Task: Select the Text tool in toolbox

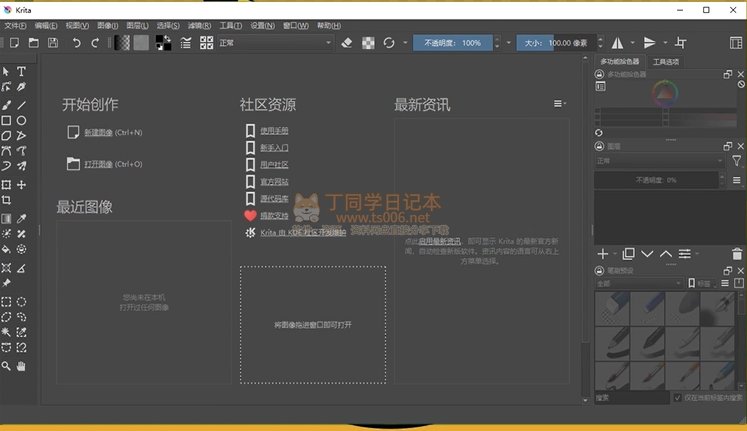Action: [22, 71]
